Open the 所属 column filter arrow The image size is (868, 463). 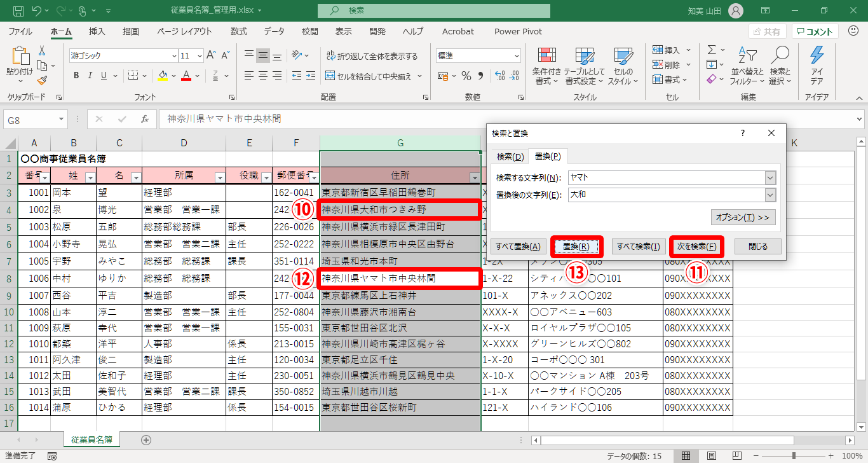tap(220, 177)
